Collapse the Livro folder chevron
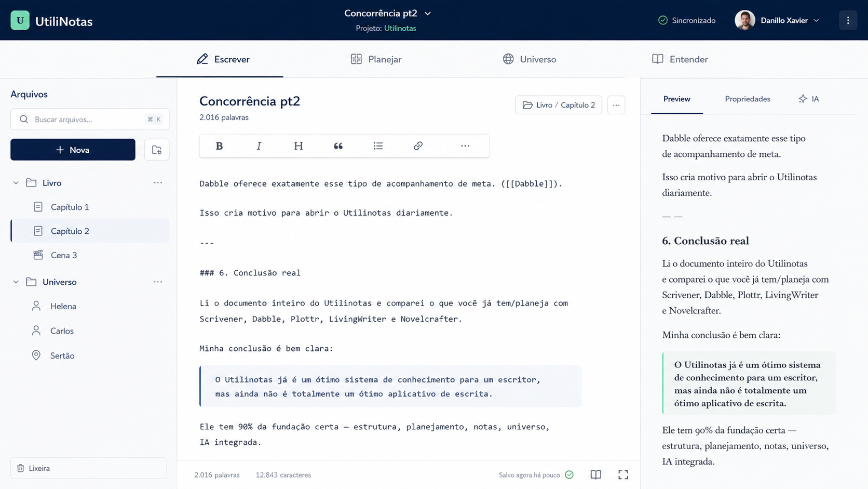The image size is (868, 489). (16, 183)
